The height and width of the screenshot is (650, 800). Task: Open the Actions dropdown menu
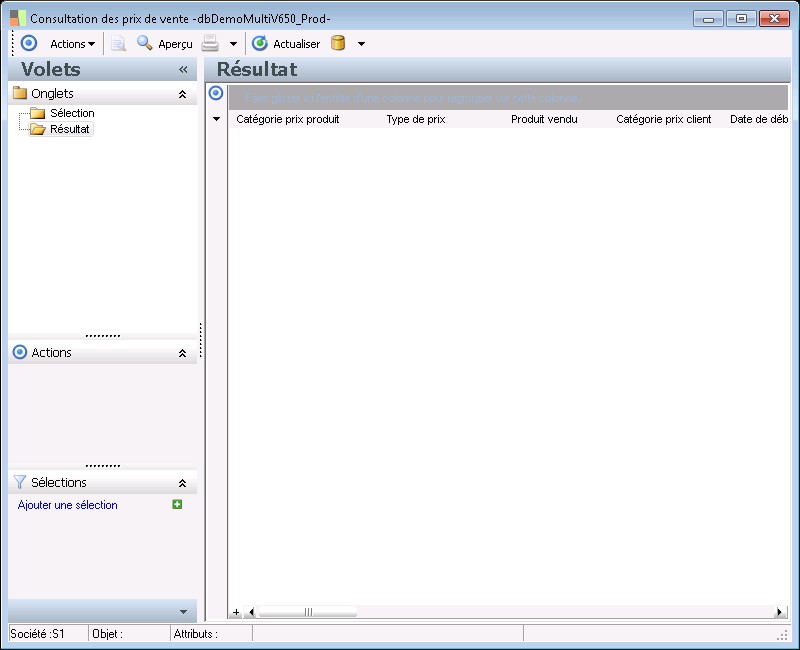point(72,44)
